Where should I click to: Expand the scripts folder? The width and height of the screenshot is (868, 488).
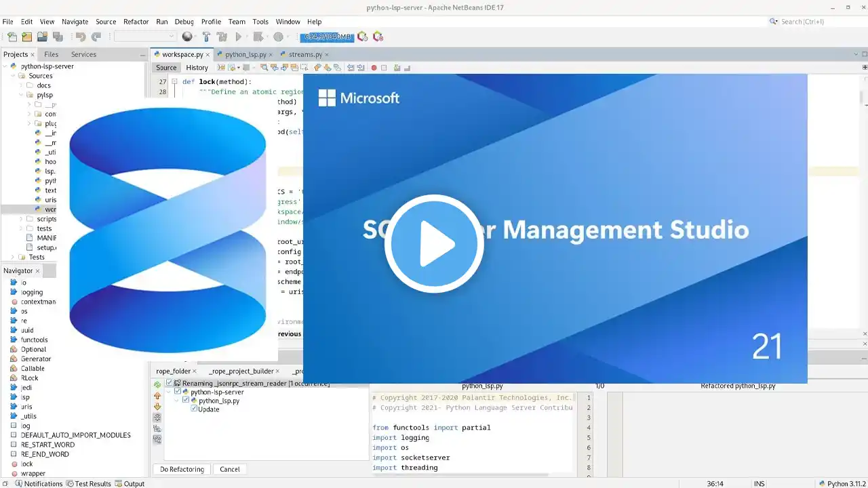point(21,219)
